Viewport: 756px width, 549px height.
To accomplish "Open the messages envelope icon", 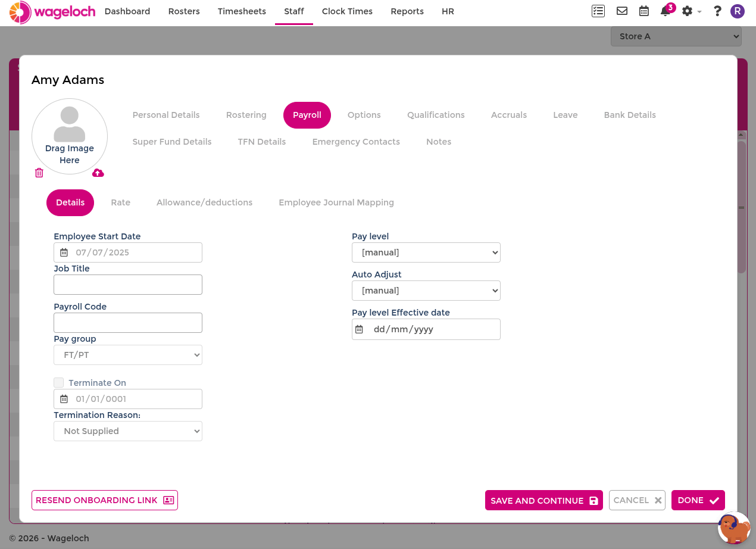I will click(x=622, y=11).
